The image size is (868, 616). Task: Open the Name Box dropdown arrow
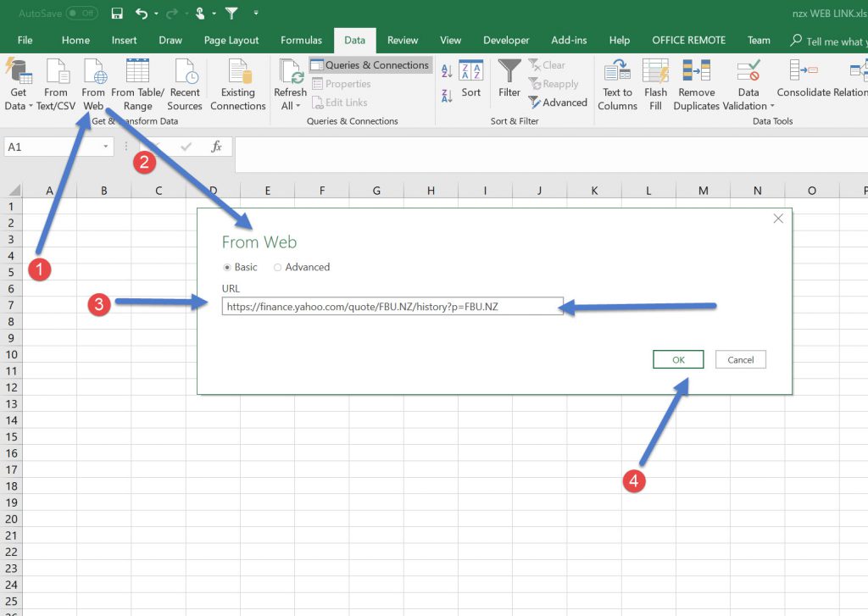click(106, 147)
